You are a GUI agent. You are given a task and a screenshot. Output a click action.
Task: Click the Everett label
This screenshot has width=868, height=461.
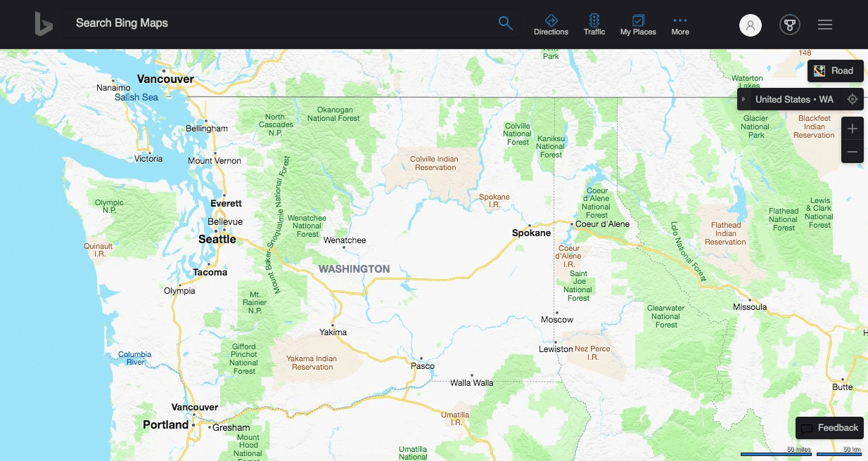[x=226, y=203]
